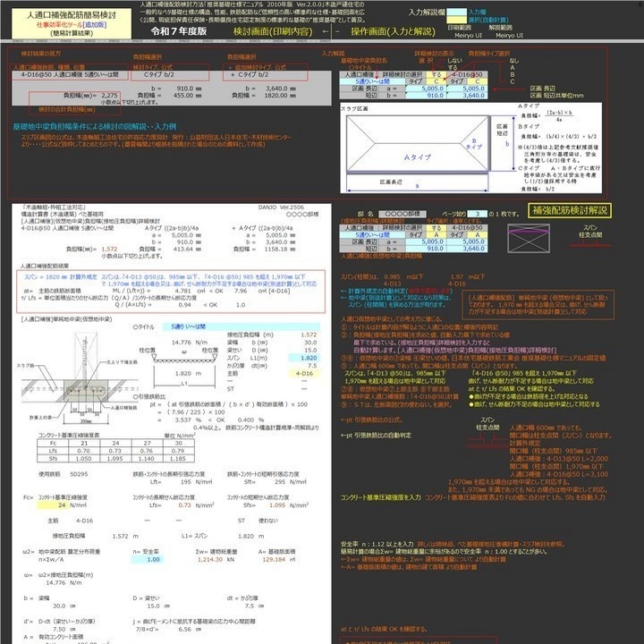Viewport: 644px width, 644px height.
Task: Select the b = 910.0 input in the タイプ C table
Action: tap(426, 96)
